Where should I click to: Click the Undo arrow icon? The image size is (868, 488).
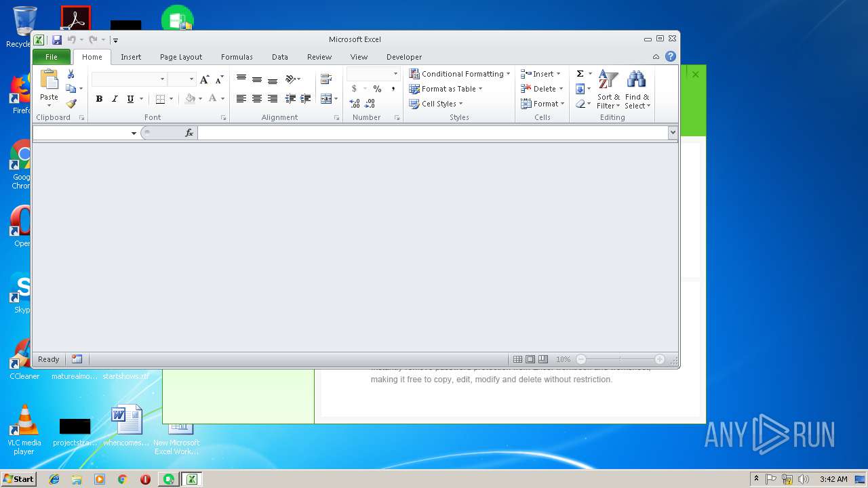[x=71, y=40]
